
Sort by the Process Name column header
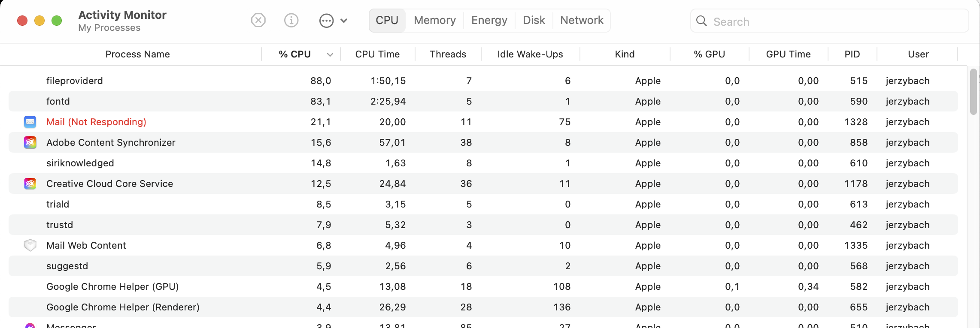[x=137, y=54]
